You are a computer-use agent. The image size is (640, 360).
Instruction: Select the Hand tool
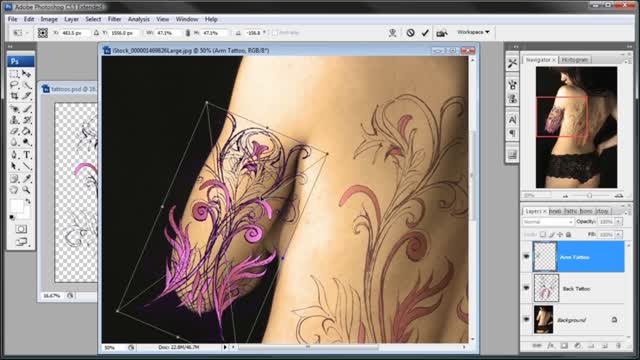[14, 190]
